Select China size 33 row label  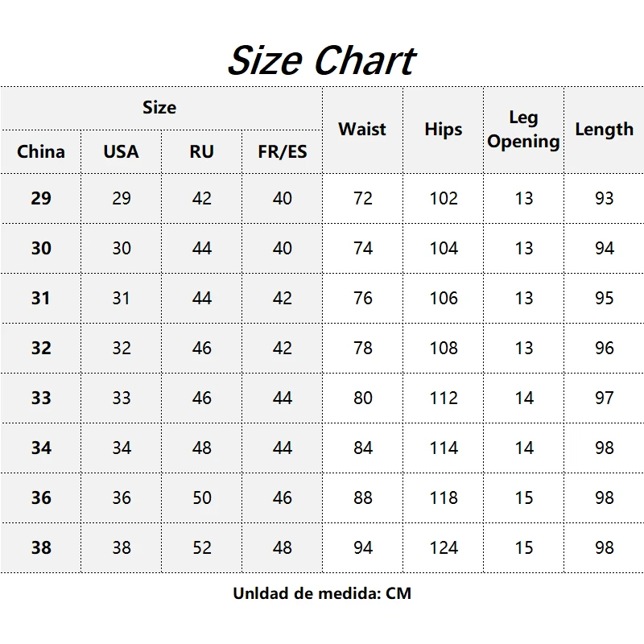coord(40,398)
